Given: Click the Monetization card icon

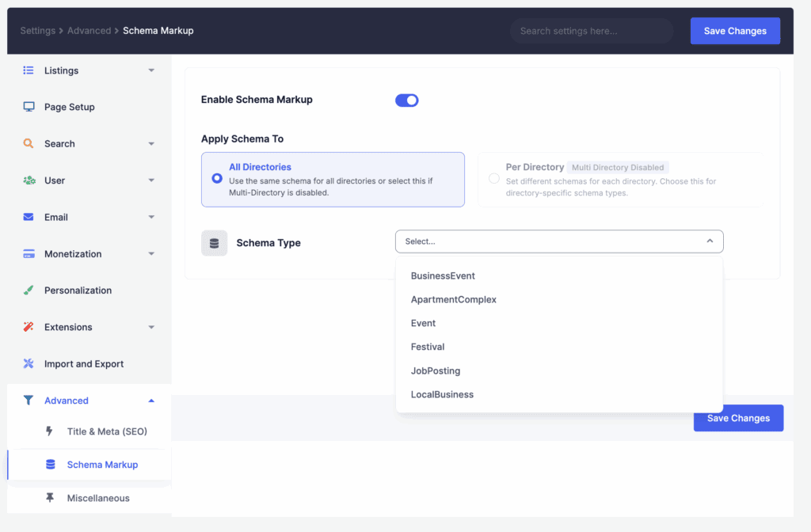Looking at the screenshot, I should pos(29,253).
